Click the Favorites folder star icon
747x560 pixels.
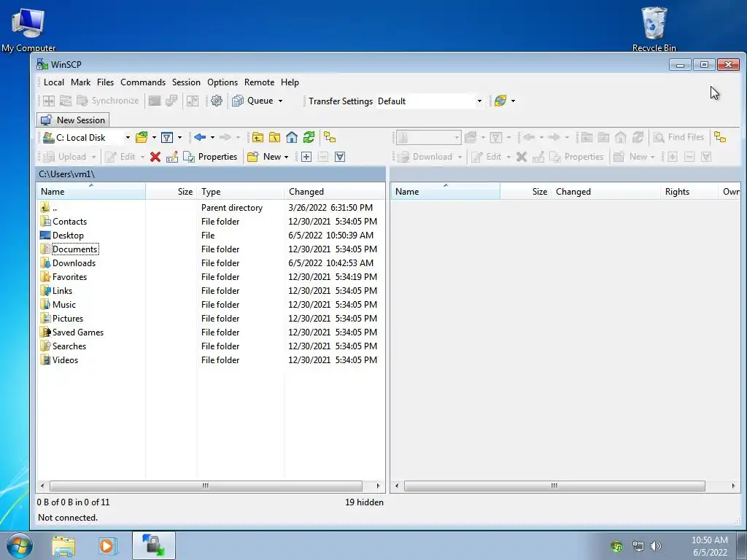click(x=45, y=276)
